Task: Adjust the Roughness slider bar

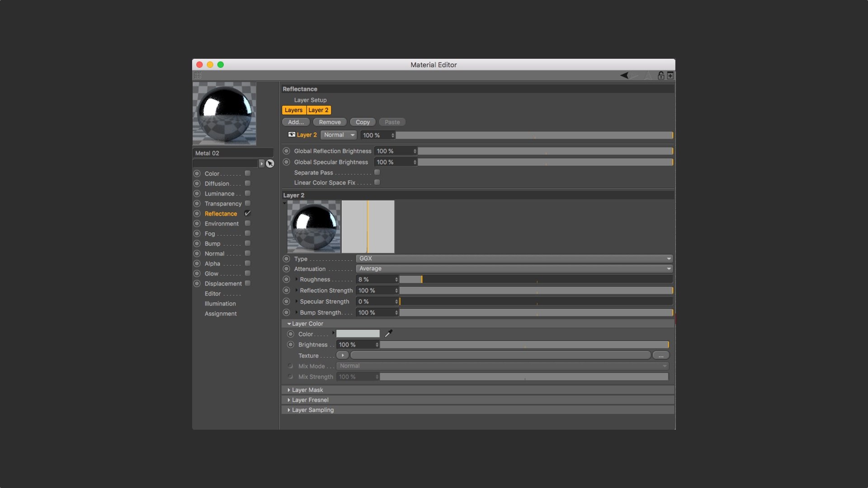Action: (536, 279)
